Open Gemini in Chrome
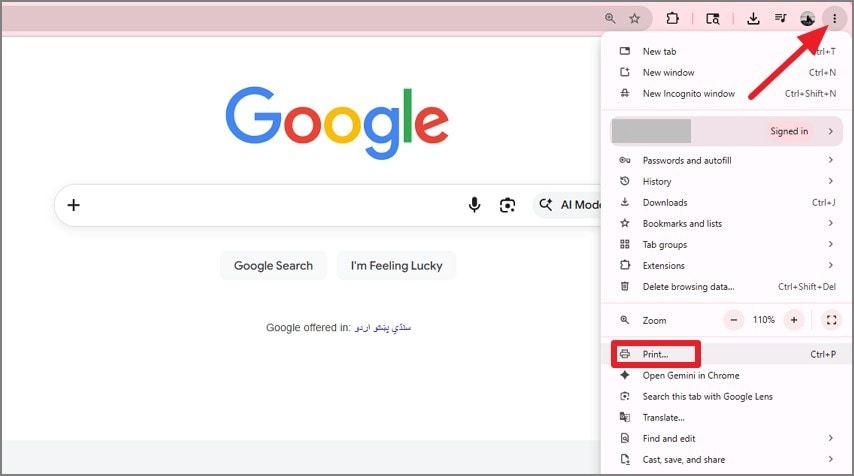 (727, 375)
